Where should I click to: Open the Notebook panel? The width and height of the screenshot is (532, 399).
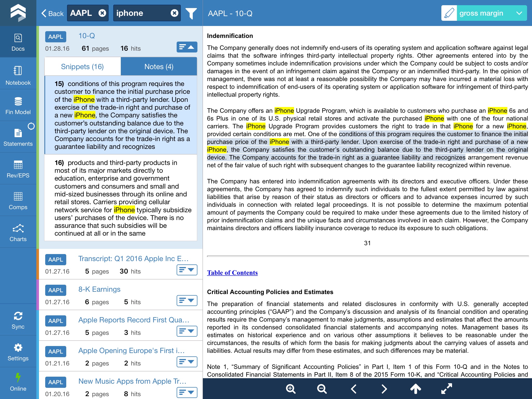(18, 76)
